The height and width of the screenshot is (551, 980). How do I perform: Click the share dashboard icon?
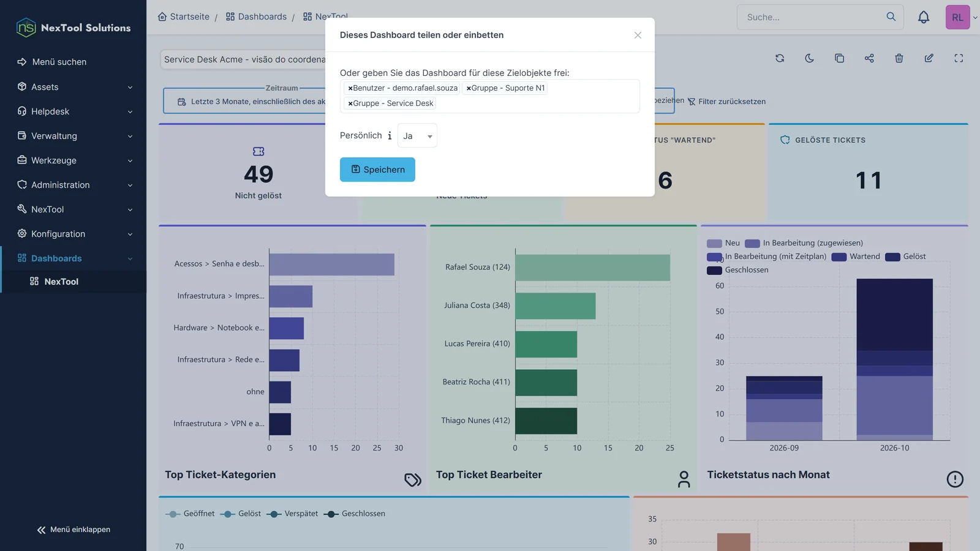pos(869,58)
